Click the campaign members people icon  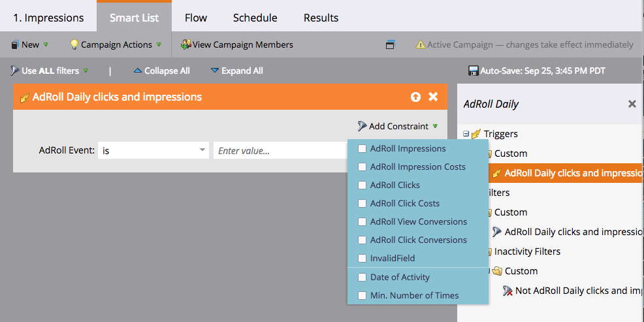186,44
